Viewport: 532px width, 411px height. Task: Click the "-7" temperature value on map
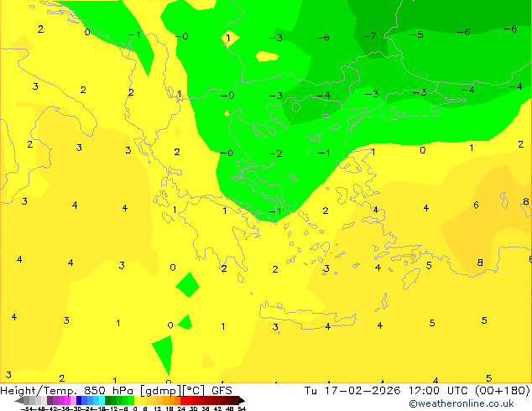[369, 36]
